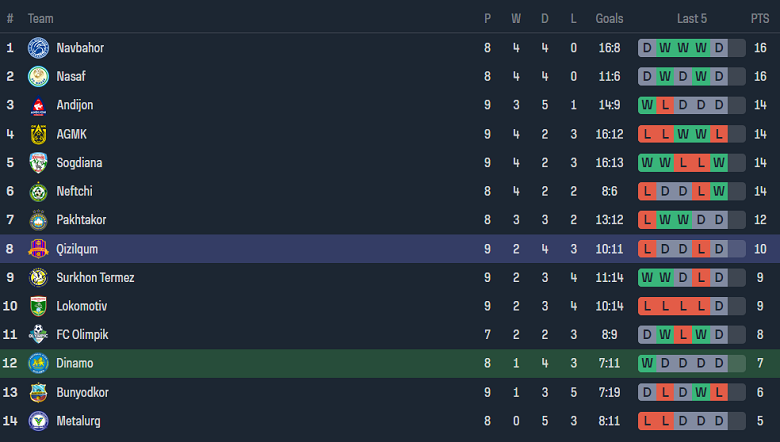Click the Pakhtakor club crest
Screen dimensions: 780x442
coord(38,220)
